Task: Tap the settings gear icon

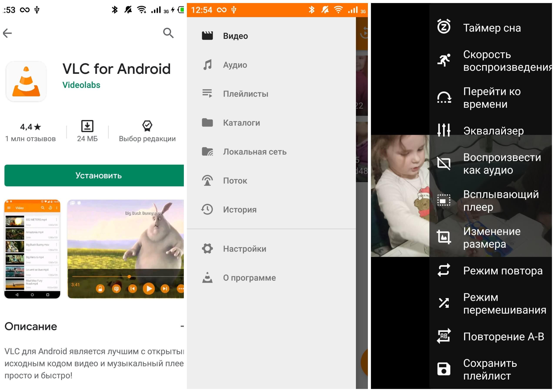Action: [x=207, y=249]
